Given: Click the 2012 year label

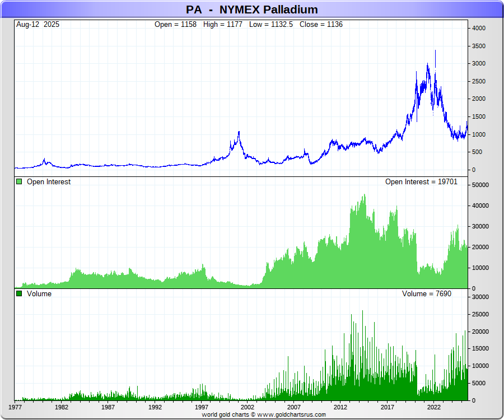Looking at the screenshot, I should coord(340,407).
